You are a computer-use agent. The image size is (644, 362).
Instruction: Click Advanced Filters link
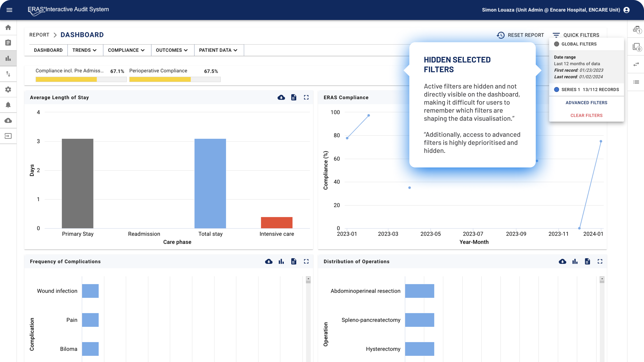click(586, 103)
